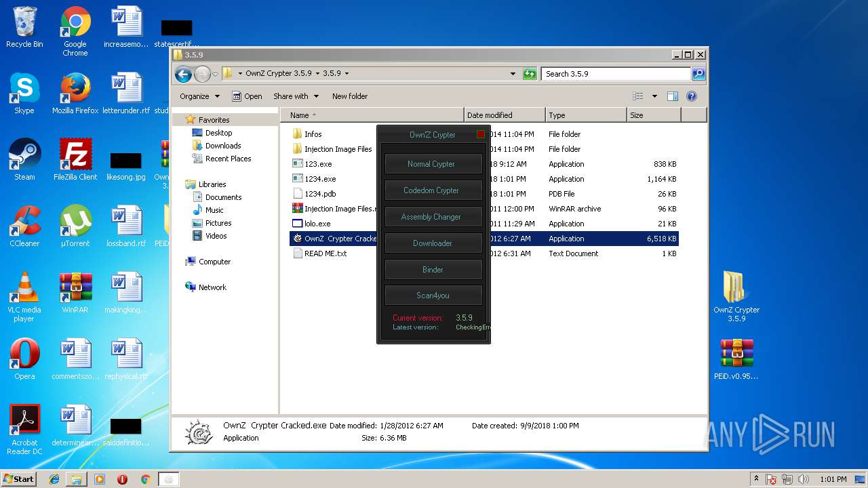This screenshot has width=868, height=488.
Task: Select Downloads in navigation pane
Action: [223, 146]
